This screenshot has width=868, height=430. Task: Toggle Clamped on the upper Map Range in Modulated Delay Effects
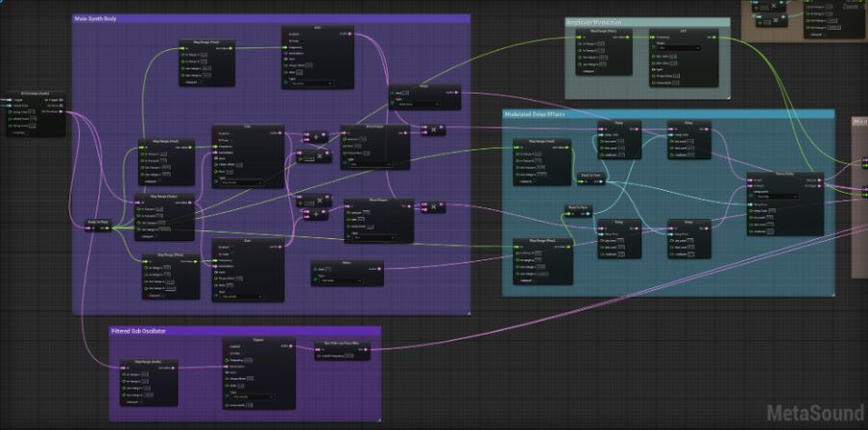(534, 181)
